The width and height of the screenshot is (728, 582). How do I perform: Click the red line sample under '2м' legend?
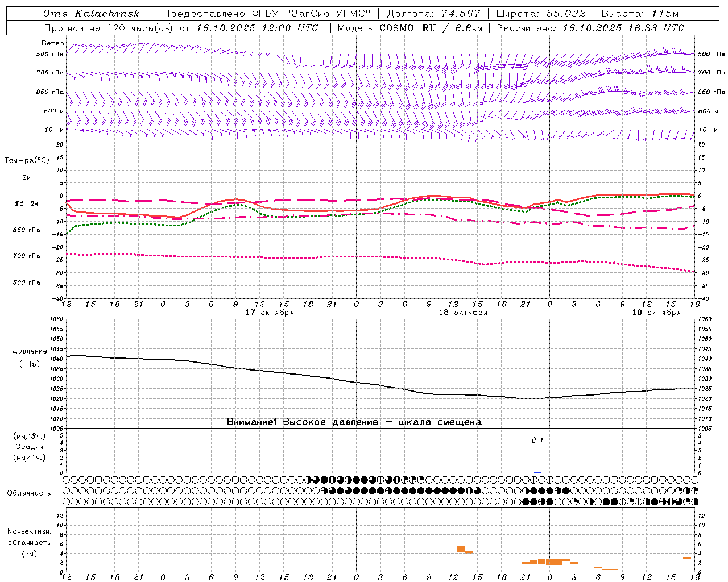pyautogui.click(x=26, y=184)
